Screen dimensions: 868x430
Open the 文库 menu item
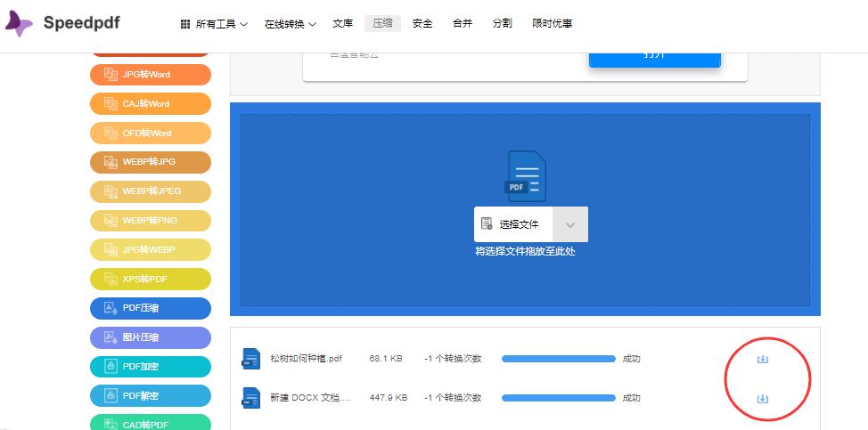[x=343, y=23]
